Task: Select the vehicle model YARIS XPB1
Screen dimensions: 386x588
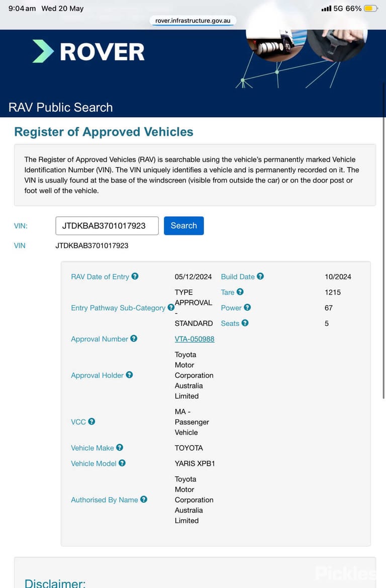Action: [x=195, y=463]
